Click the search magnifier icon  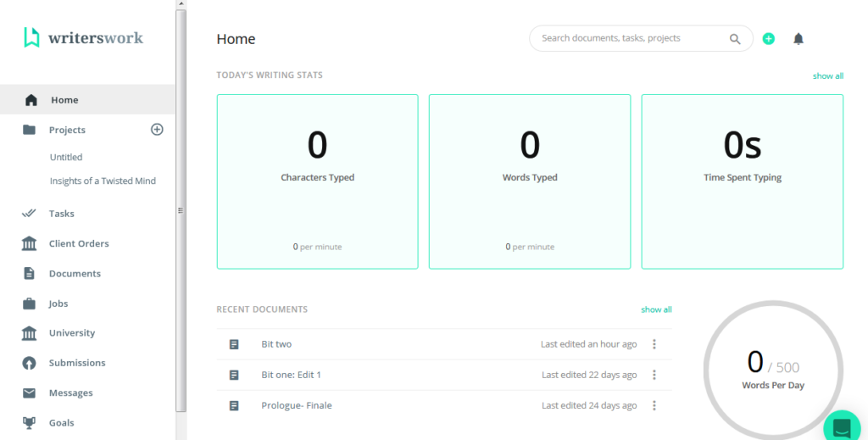click(735, 39)
